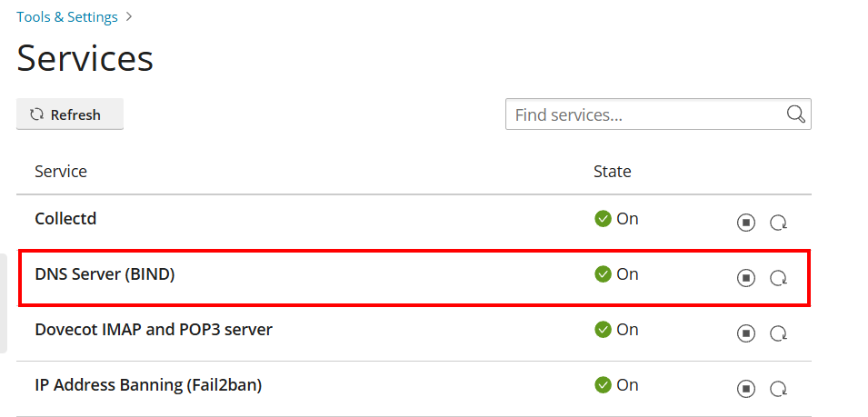
Task: Restart the DNS Server (BIND) service
Action: click(779, 278)
